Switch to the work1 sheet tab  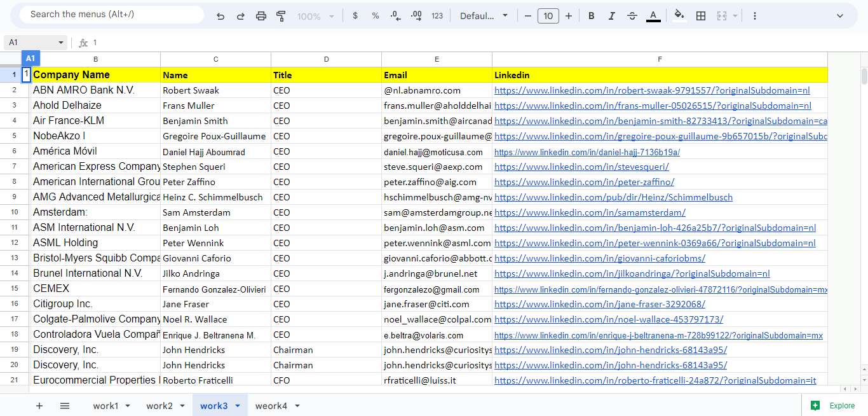[105, 406]
